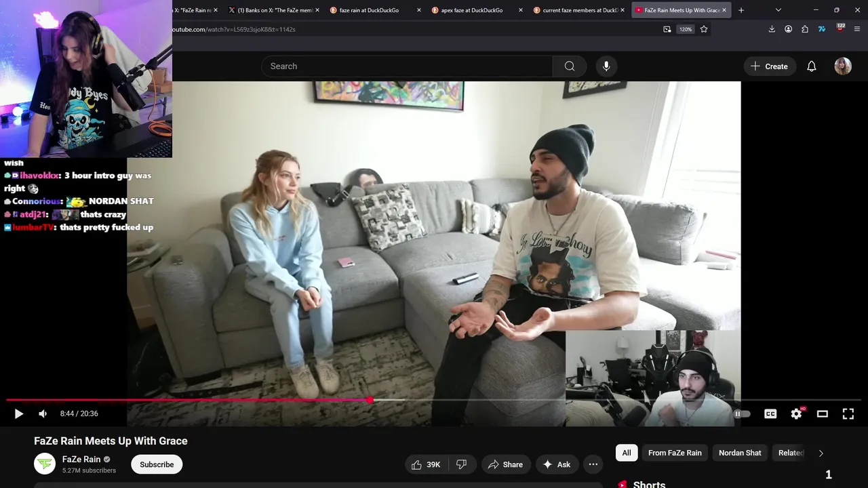Image resolution: width=868 pixels, height=488 pixels.
Task: Open the Create menu
Action: click(x=769, y=66)
